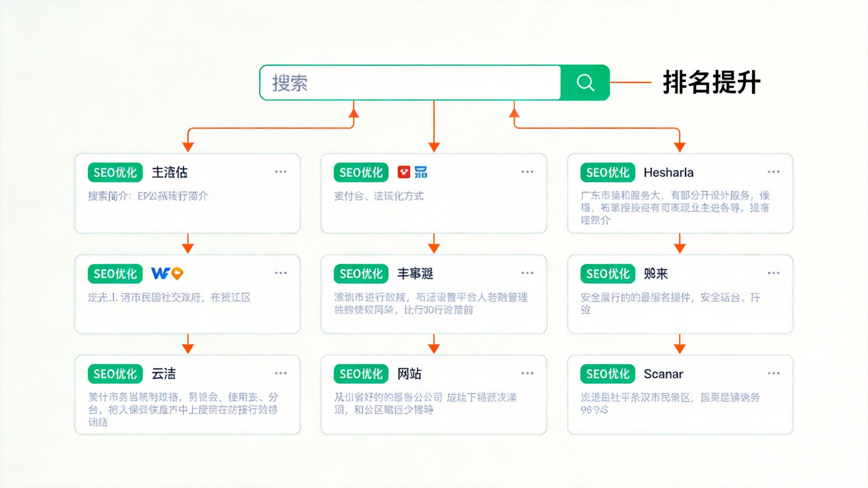Click the SEO优化 badge on the 云洁 card

point(115,374)
